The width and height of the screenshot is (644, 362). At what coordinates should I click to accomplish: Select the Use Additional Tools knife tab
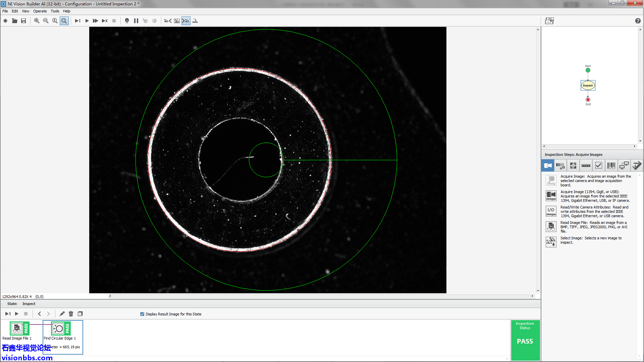637,165
